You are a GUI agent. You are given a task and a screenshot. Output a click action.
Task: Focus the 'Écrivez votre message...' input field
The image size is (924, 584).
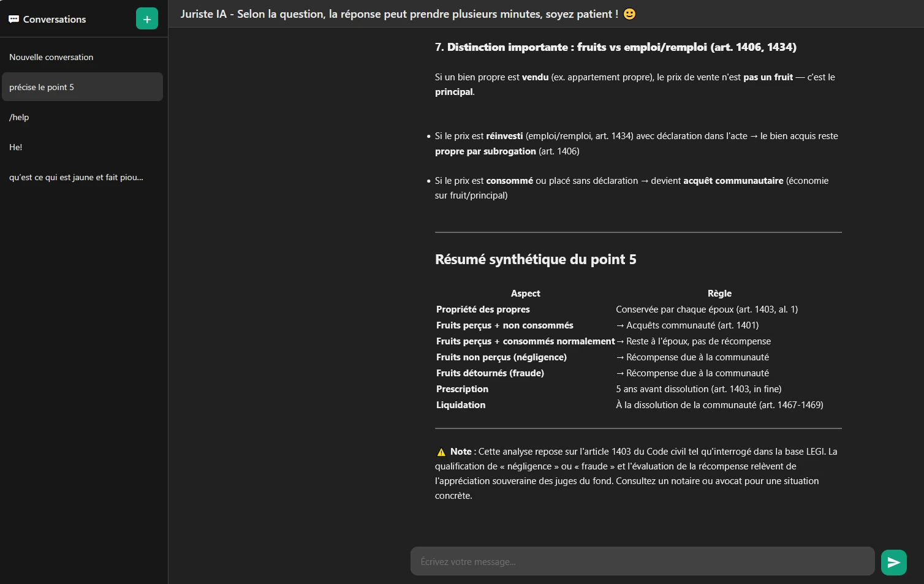(642, 561)
